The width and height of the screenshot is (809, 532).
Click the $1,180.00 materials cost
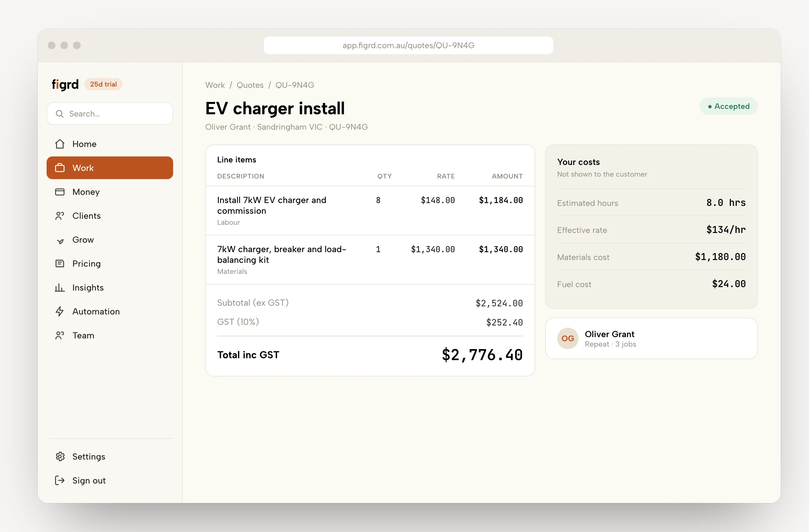(720, 257)
